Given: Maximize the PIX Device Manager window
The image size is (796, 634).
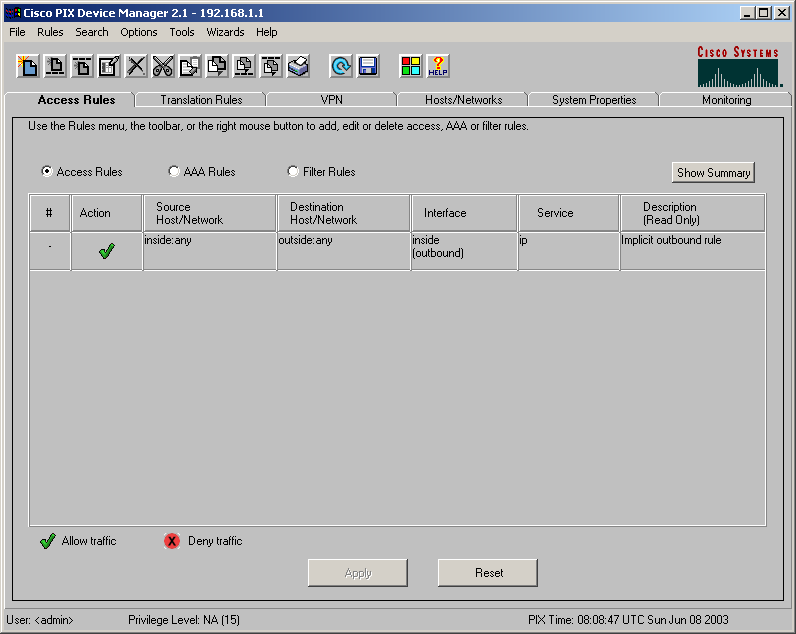Looking at the screenshot, I should pyautogui.click(x=764, y=13).
